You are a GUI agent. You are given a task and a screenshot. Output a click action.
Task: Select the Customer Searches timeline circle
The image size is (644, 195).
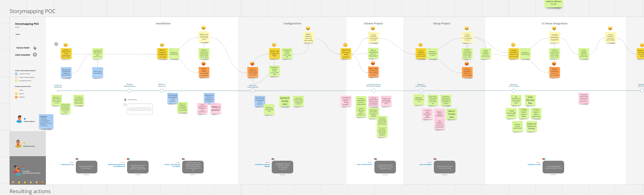pyautogui.click(x=374, y=90)
